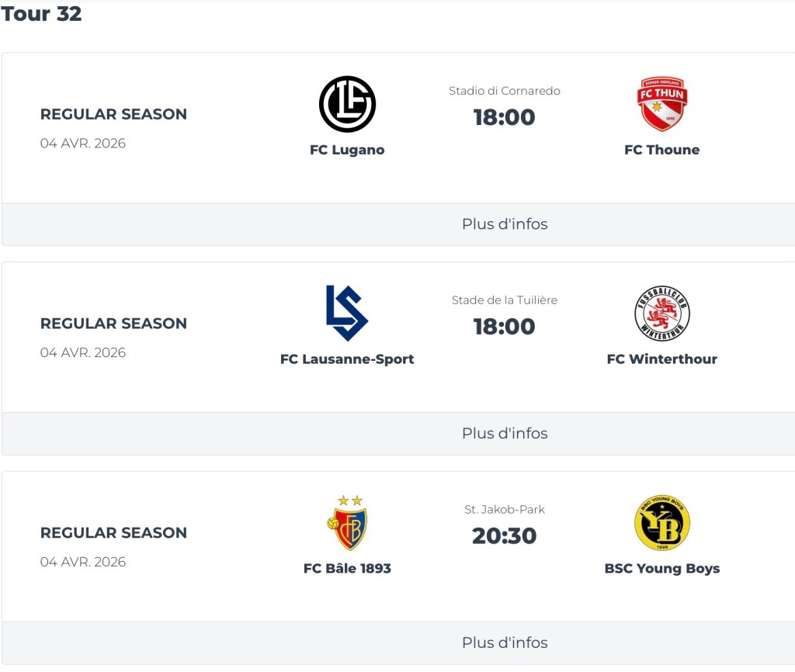Open the FC Thoune team name
This screenshot has width=795, height=672.
[661, 150]
